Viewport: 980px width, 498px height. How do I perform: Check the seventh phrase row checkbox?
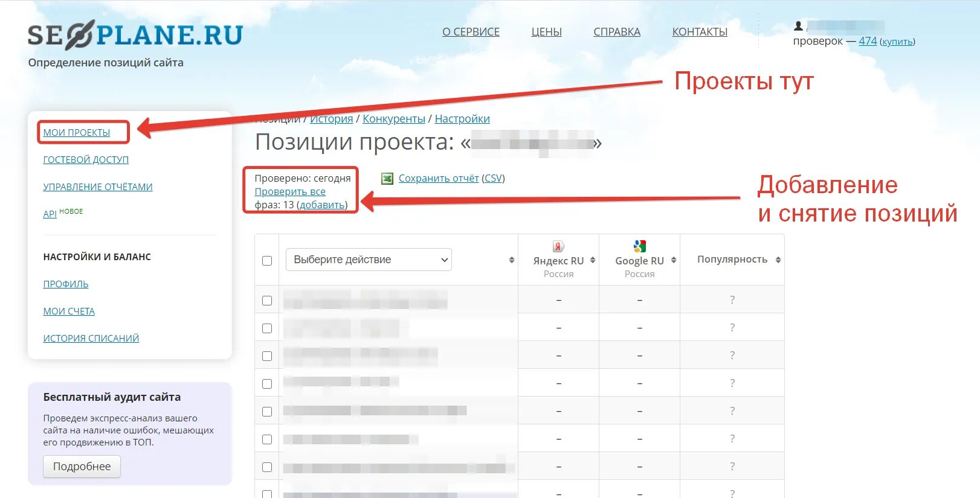(x=267, y=467)
